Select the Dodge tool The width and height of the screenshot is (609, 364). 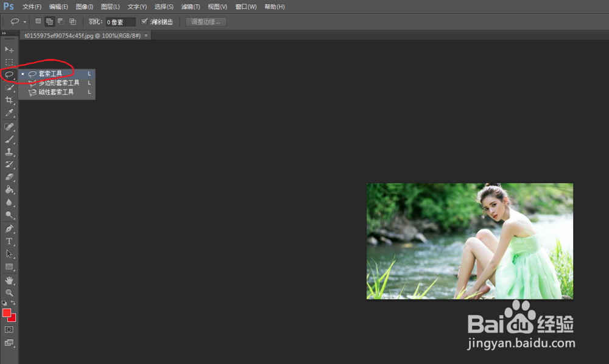[9, 215]
